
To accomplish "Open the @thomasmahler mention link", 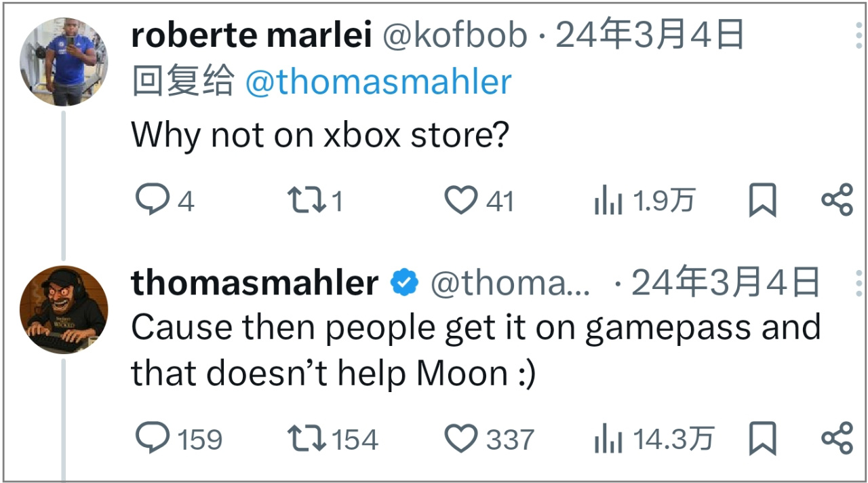I will click(x=378, y=82).
